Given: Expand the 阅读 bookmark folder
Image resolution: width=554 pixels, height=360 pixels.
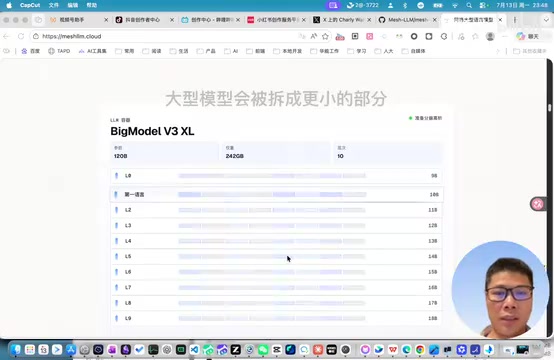Looking at the screenshot, I should (x=152, y=51).
